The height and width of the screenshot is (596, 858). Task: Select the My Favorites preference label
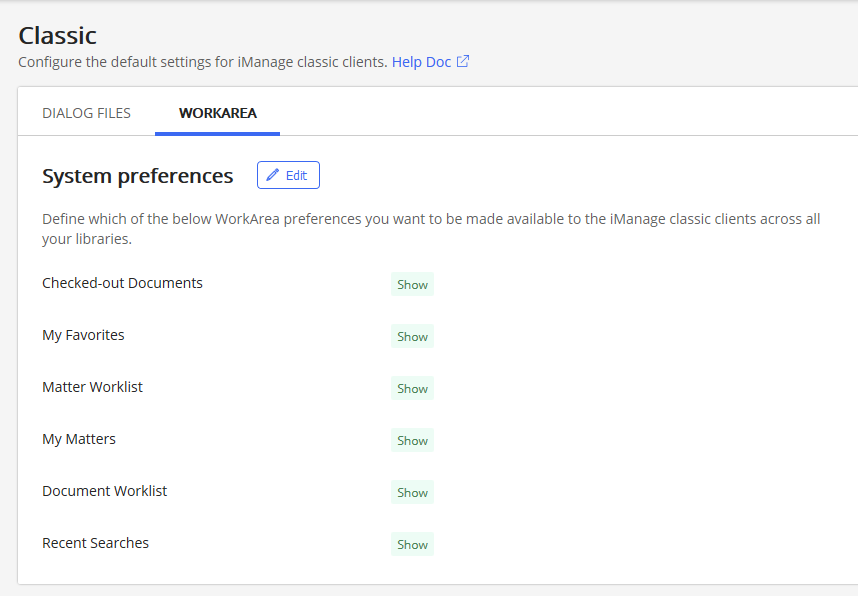point(83,335)
